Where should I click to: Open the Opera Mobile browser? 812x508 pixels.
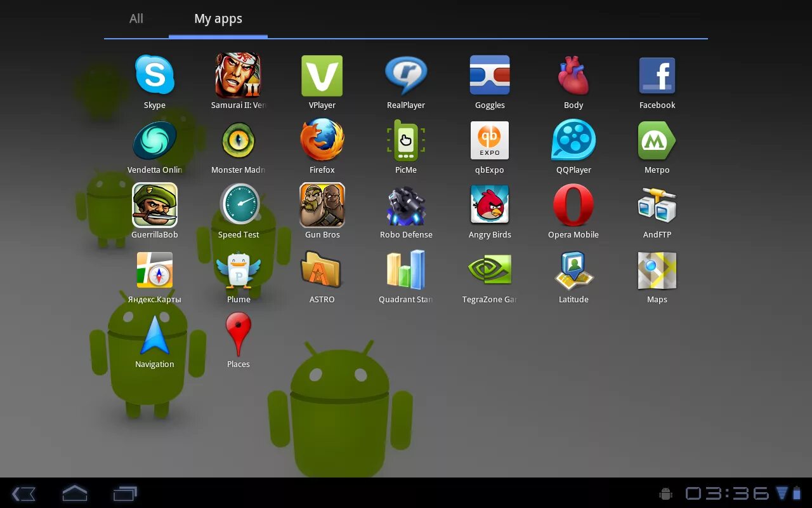point(573,205)
